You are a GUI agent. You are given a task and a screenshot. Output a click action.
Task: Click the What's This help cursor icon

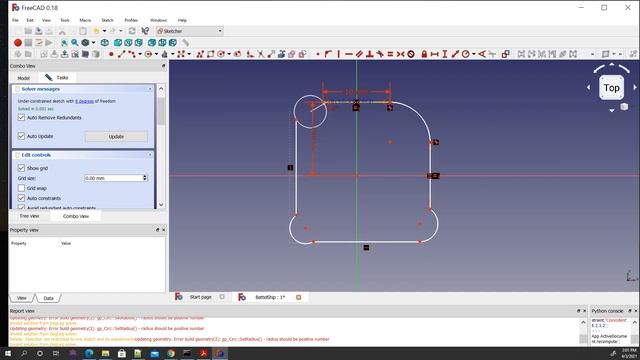(x=145, y=31)
